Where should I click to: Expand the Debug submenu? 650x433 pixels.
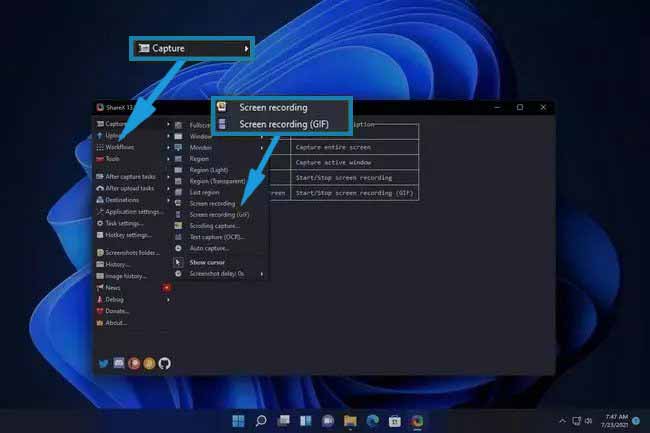coord(168,299)
